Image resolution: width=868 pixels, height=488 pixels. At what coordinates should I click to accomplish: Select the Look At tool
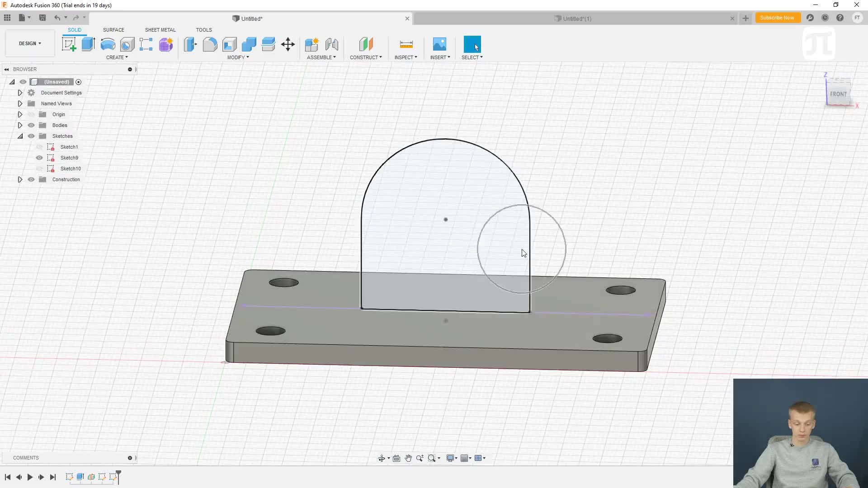point(396,458)
